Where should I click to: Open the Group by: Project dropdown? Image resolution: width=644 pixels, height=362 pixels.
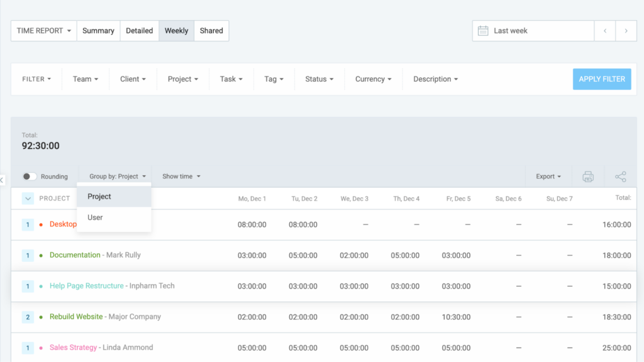click(x=118, y=177)
